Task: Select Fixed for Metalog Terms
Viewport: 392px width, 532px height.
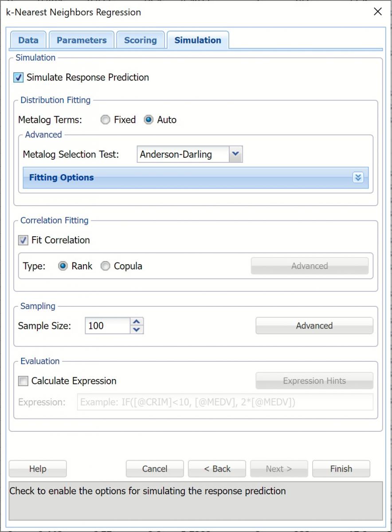Action: [x=105, y=120]
